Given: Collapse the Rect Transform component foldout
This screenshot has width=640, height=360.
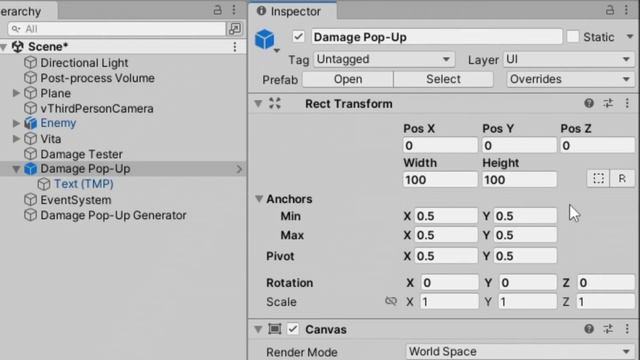Looking at the screenshot, I should (x=258, y=104).
